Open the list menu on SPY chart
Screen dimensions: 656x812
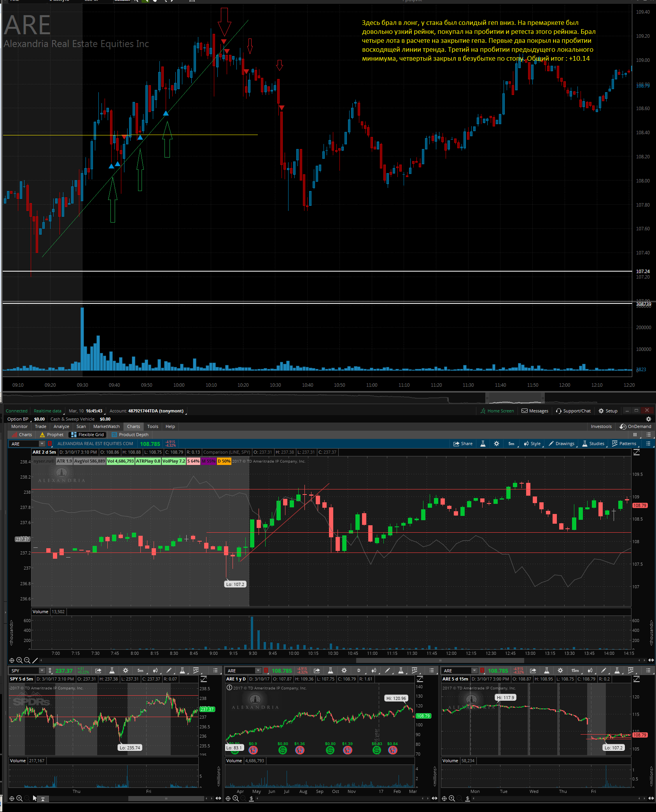tap(215, 671)
